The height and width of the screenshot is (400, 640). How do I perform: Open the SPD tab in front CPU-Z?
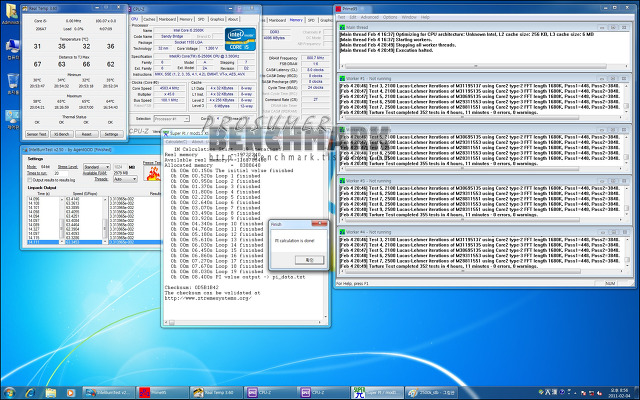201,19
